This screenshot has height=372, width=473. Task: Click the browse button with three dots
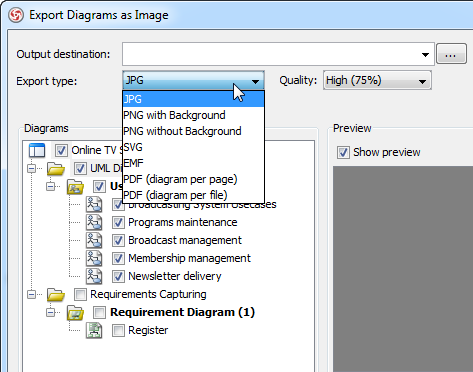[x=451, y=54]
